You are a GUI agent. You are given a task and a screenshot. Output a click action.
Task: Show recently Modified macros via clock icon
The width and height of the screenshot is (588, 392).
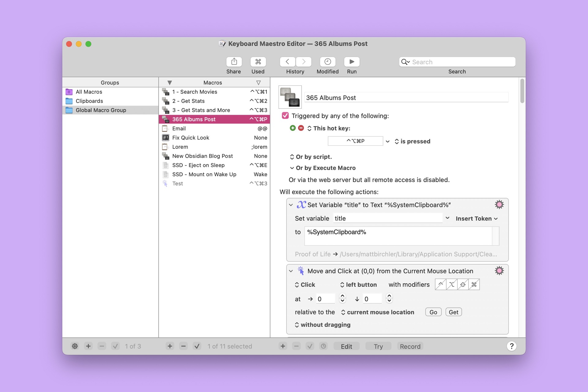[328, 62]
